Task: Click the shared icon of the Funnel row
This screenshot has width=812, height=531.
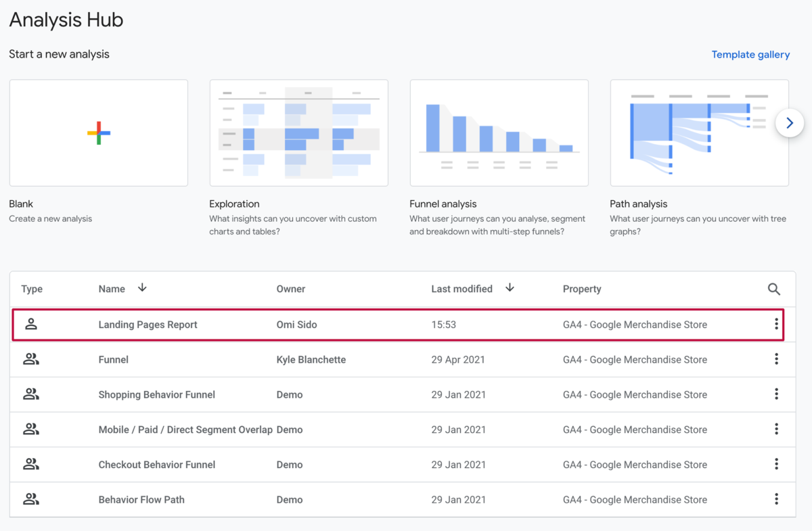Action: 31,359
